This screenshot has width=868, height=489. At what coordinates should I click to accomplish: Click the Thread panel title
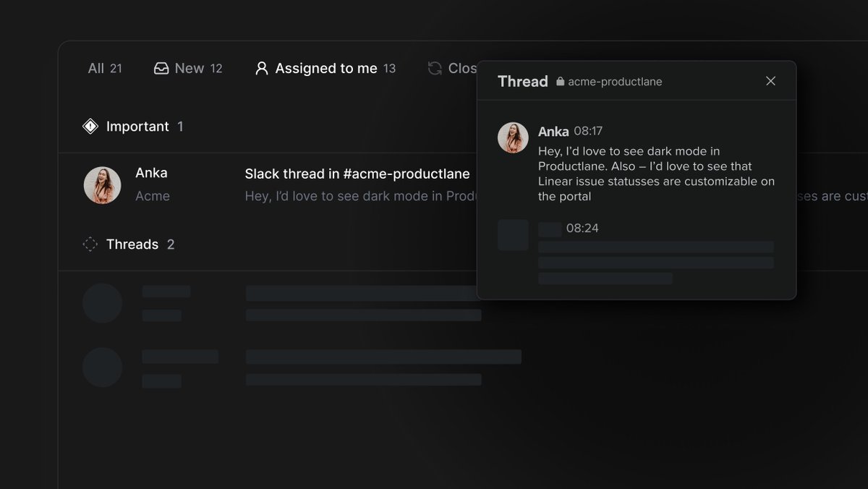pyautogui.click(x=523, y=82)
